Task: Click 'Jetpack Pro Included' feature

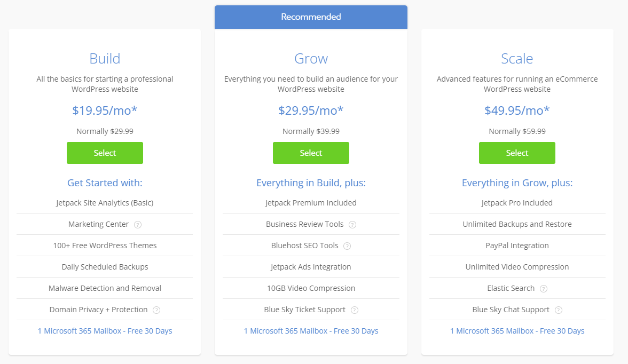Action: click(x=517, y=203)
